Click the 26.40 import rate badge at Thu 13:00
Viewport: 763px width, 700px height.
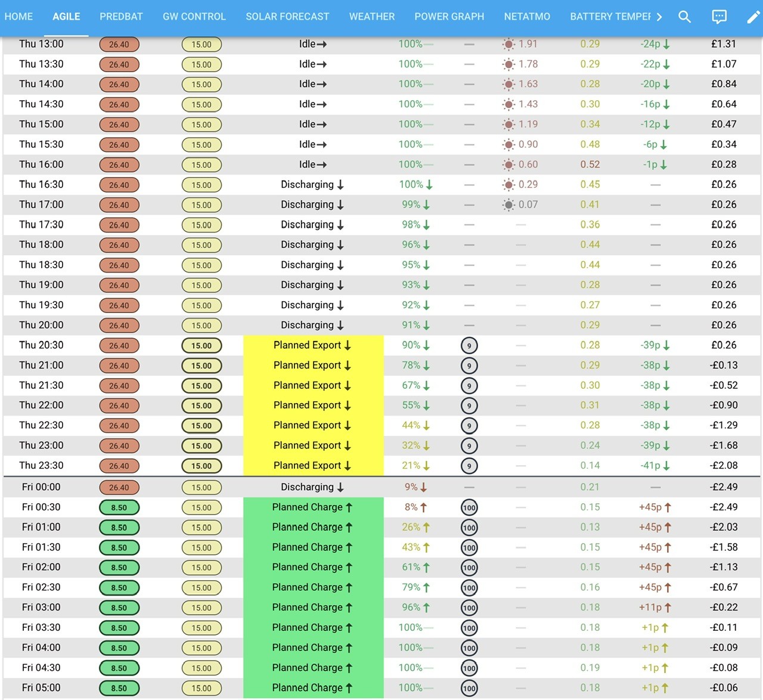tap(119, 45)
